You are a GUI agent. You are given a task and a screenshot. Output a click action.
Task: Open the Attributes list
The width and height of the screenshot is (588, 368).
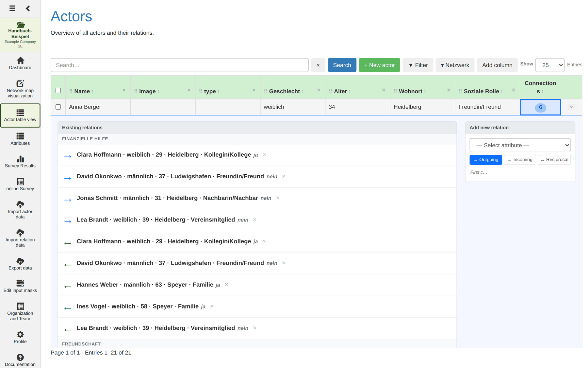pyautogui.click(x=20, y=139)
